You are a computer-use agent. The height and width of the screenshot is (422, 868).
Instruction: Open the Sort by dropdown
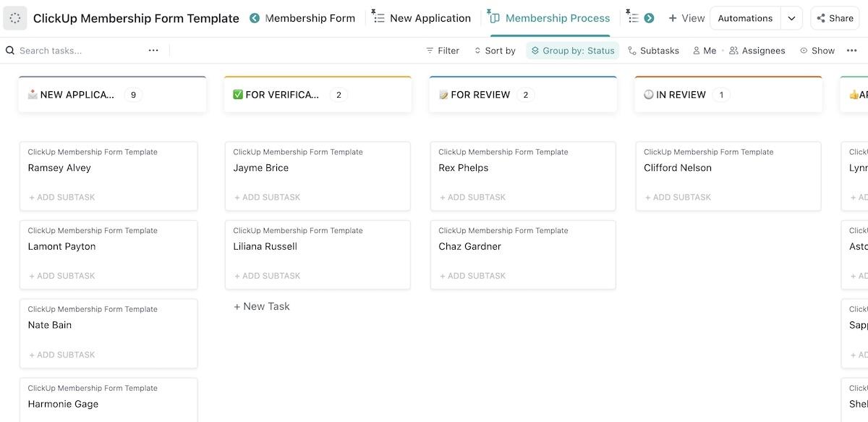495,51
